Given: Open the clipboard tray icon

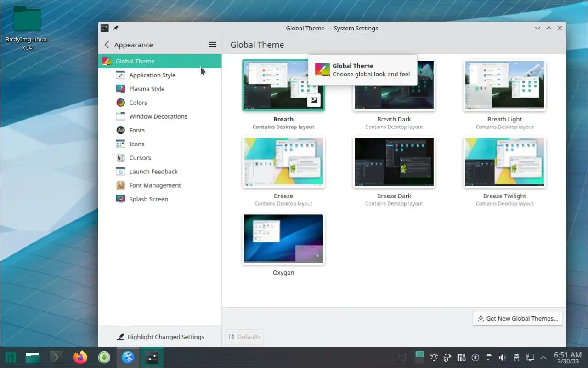Looking at the screenshot, I should [489, 357].
